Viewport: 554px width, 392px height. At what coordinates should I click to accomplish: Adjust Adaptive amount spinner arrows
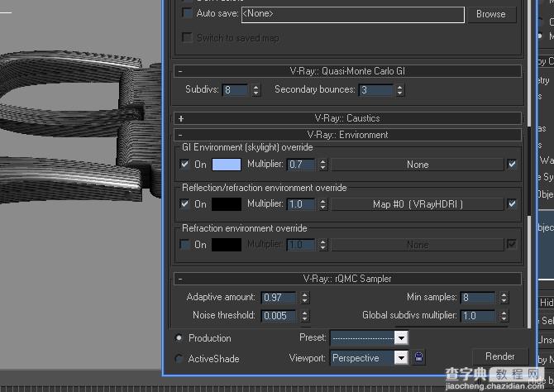click(x=305, y=298)
